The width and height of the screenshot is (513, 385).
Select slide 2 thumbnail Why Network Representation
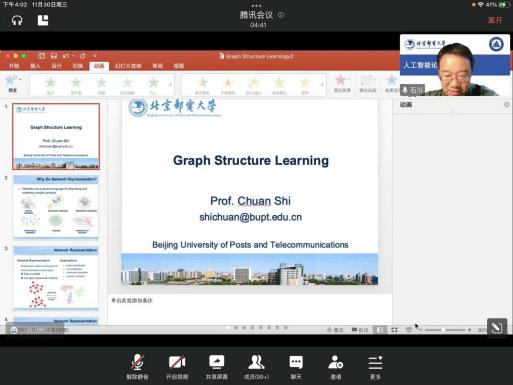point(56,207)
